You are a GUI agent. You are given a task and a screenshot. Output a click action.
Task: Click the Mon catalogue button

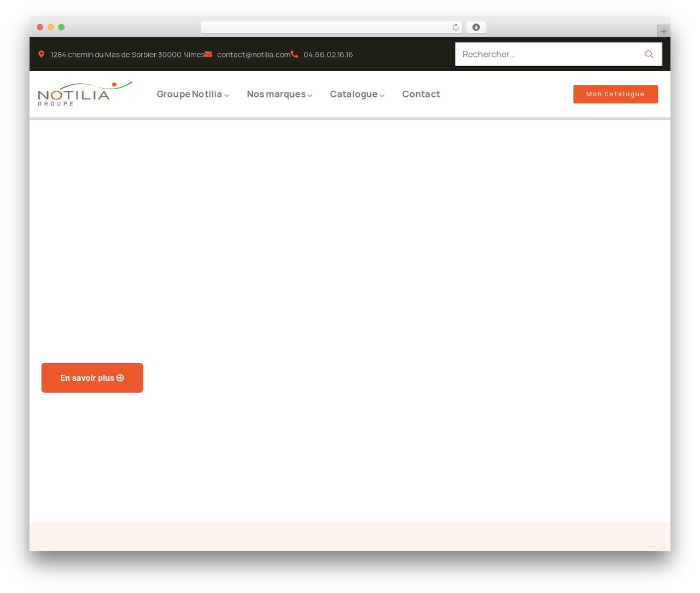click(x=615, y=94)
